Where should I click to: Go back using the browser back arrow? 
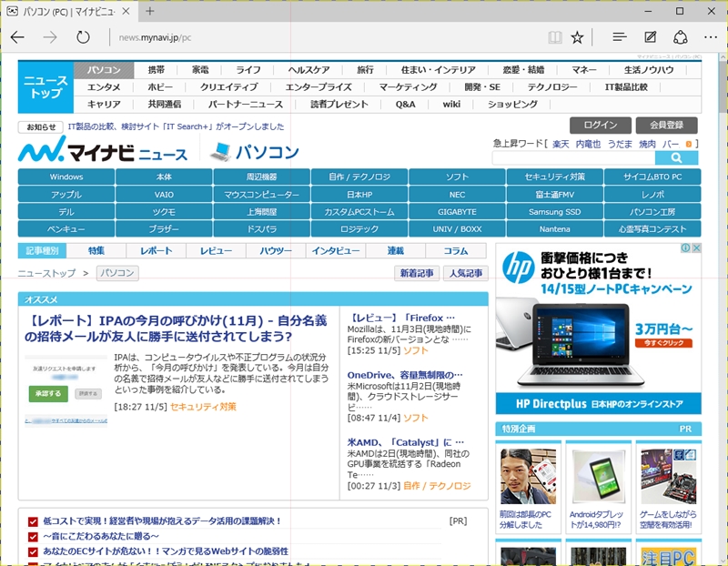click(x=17, y=37)
